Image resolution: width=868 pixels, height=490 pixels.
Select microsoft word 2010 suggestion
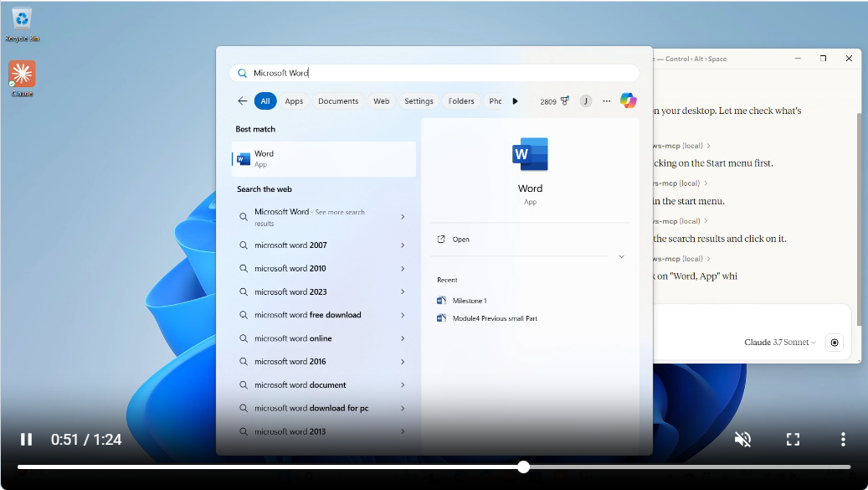tap(324, 269)
